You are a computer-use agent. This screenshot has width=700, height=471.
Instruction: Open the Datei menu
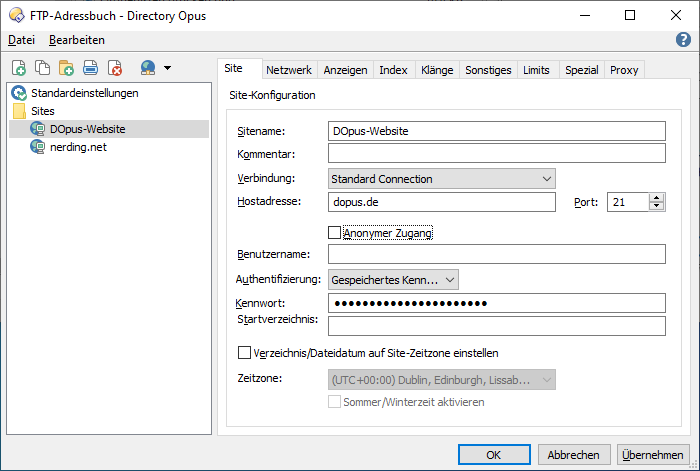21,40
